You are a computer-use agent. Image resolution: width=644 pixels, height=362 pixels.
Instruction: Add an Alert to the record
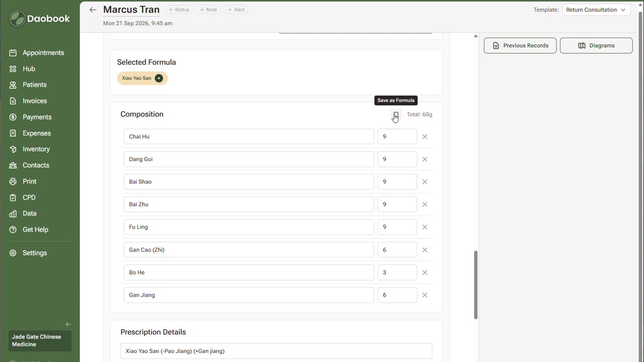tap(236, 10)
